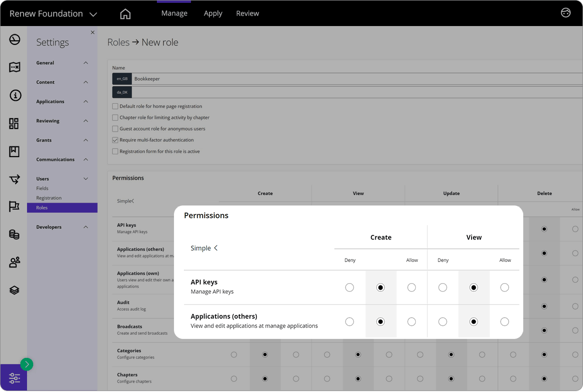The height and width of the screenshot is (392, 583).
Task: Click the Roles breadcrumb link
Action: pos(118,42)
